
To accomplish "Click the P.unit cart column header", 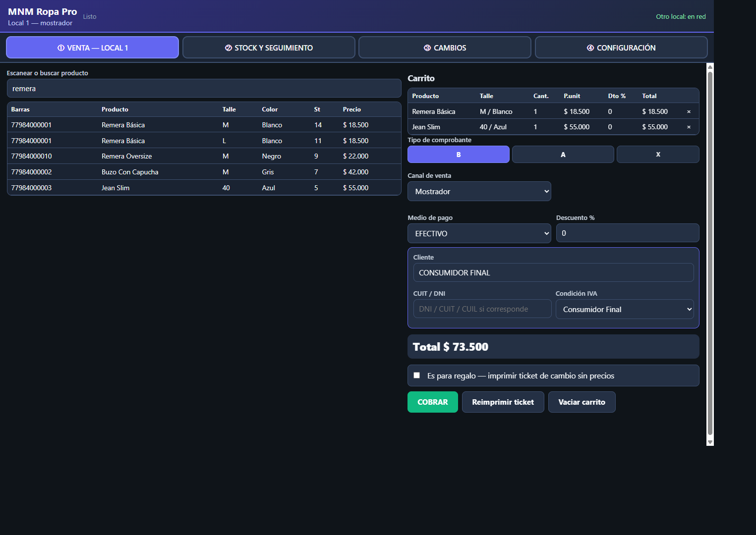I will tap(572, 96).
